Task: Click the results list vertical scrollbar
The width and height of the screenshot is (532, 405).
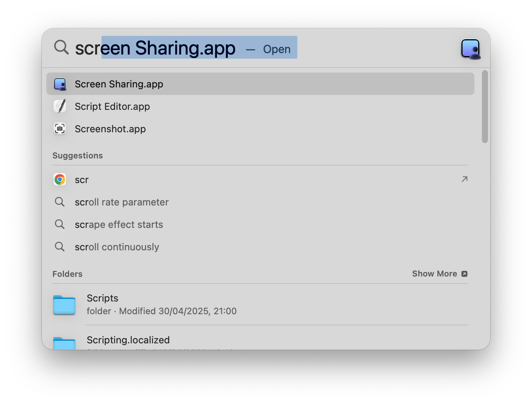Action: (485, 107)
